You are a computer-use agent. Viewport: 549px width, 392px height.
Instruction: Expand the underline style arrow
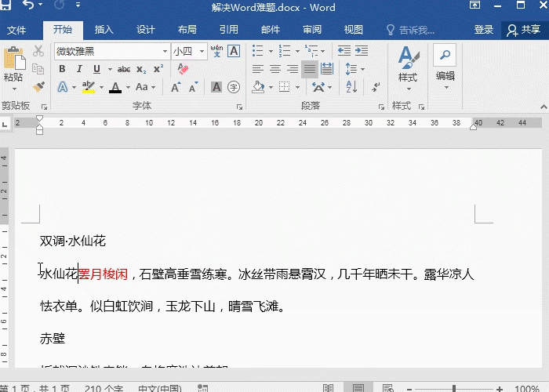tap(110, 69)
